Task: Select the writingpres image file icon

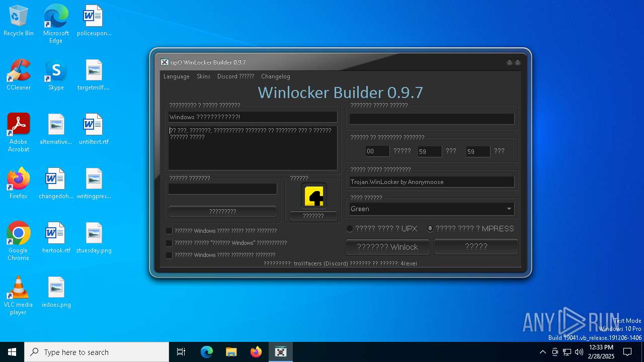Action: tap(94, 184)
